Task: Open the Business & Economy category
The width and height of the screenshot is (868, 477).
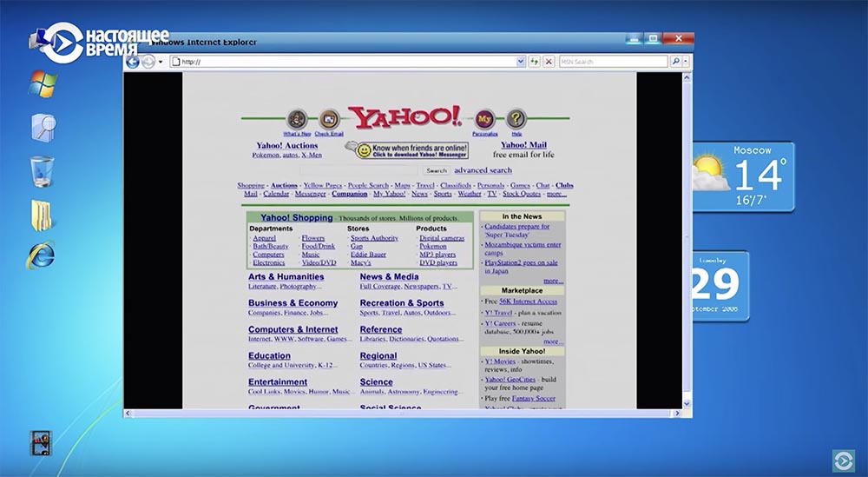Action: (x=293, y=303)
